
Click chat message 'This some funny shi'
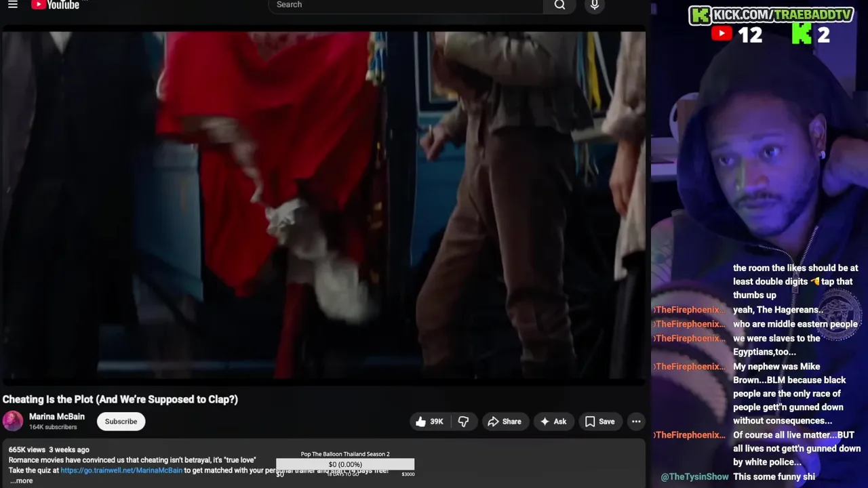click(x=774, y=477)
